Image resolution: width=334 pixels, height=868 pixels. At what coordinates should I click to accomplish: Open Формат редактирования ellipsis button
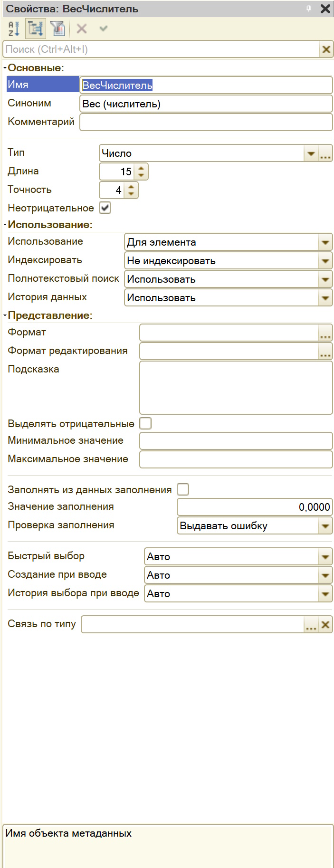pos(325,351)
